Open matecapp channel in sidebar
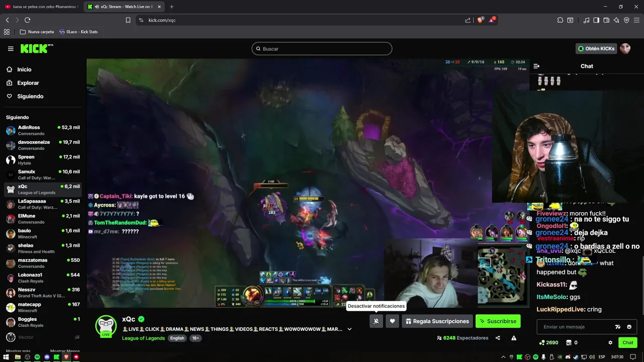 coord(43,307)
